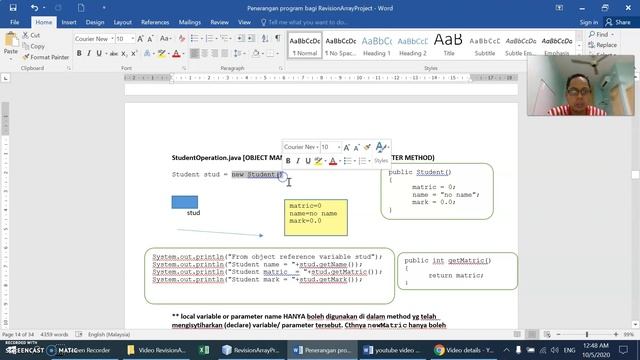
Task: Open numbering list dropdown in ribbon
Action: pos(216,38)
